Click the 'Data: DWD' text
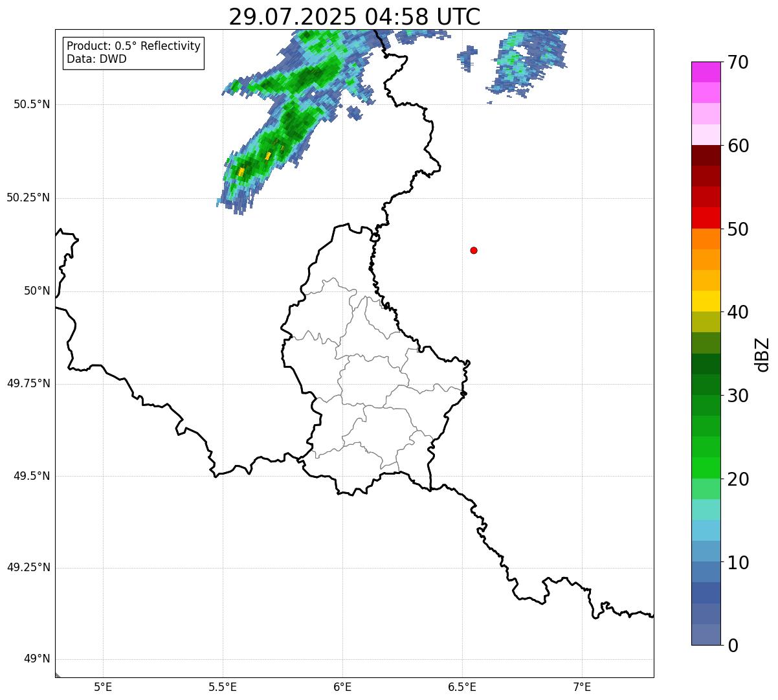This screenshot has width=778, height=700. tap(96, 59)
